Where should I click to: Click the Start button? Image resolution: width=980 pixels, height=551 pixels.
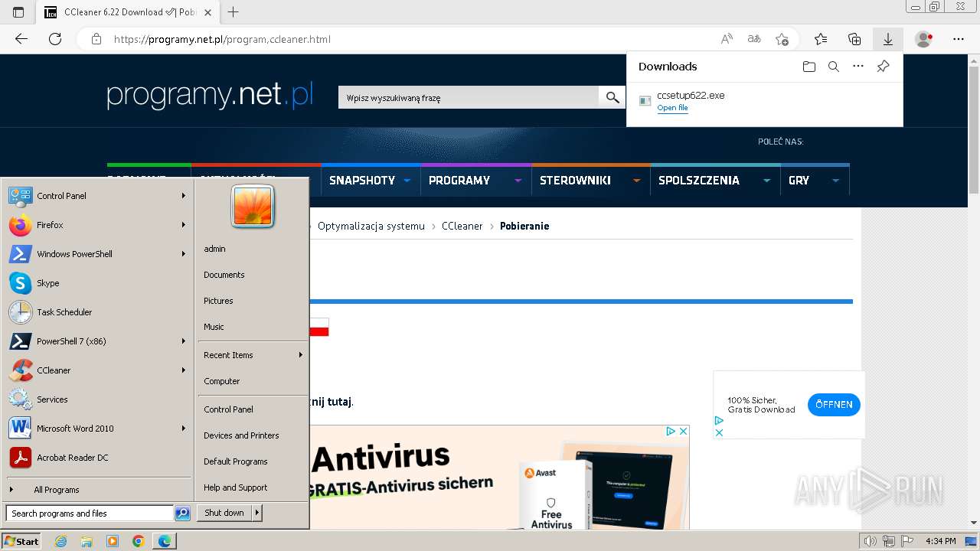click(21, 541)
